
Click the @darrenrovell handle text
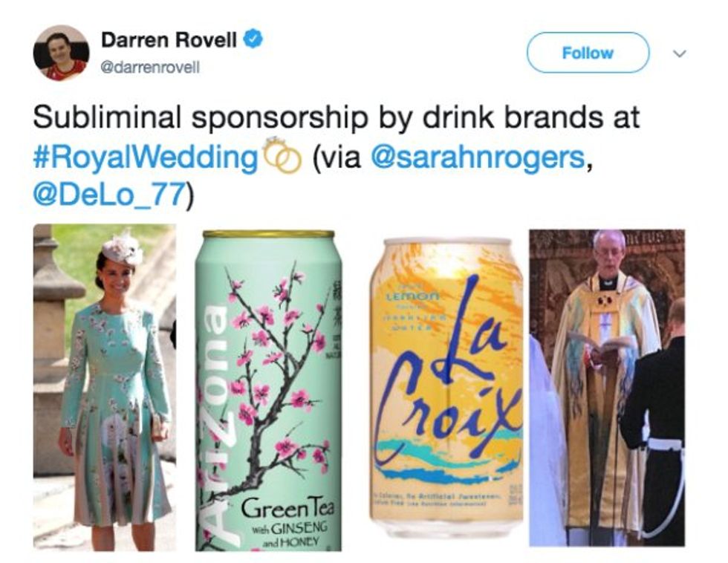point(150,68)
